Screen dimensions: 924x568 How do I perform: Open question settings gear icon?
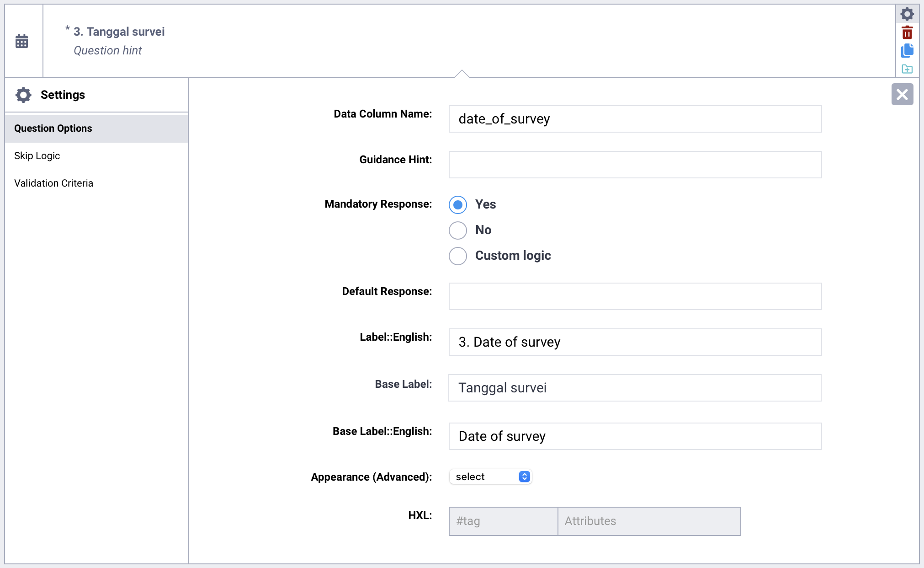[x=907, y=14]
